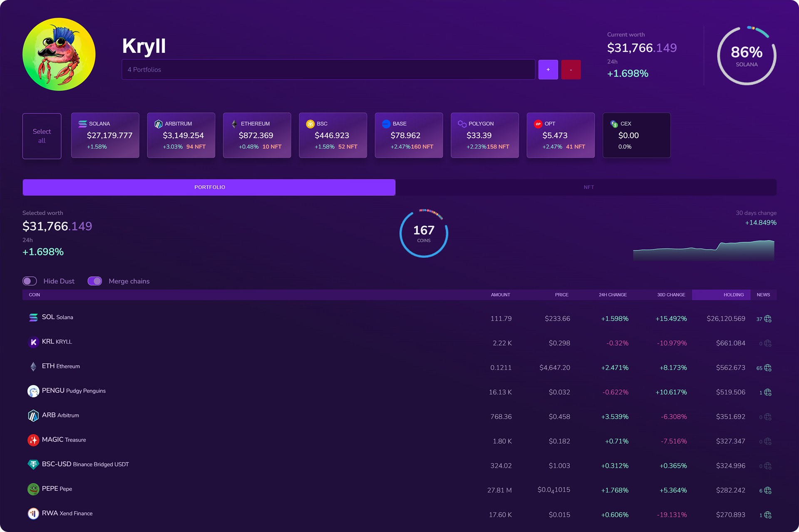Click the SOL news globe icon
799x532 pixels.
pyautogui.click(x=768, y=319)
